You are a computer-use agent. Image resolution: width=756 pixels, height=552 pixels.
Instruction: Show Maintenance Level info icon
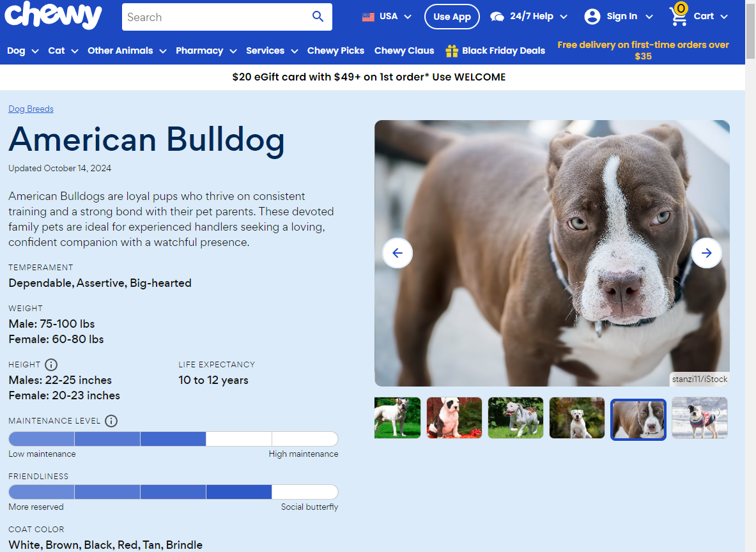111,421
